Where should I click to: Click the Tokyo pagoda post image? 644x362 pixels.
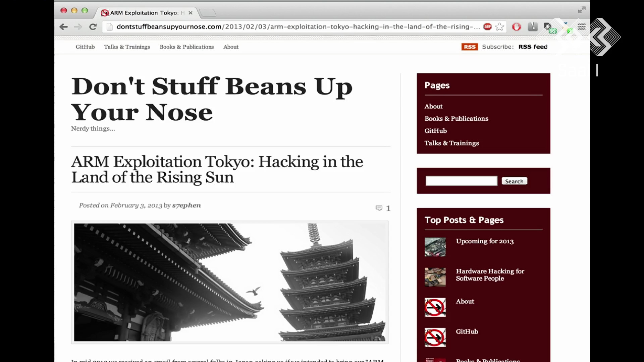pyautogui.click(x=230, y=282)
